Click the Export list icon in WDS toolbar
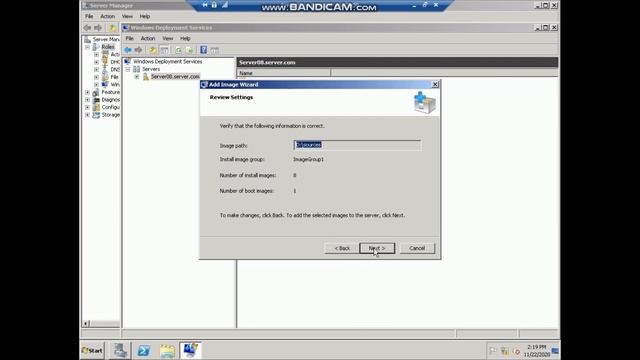Screen dimensions: 640x360 [x=189, y=50]
